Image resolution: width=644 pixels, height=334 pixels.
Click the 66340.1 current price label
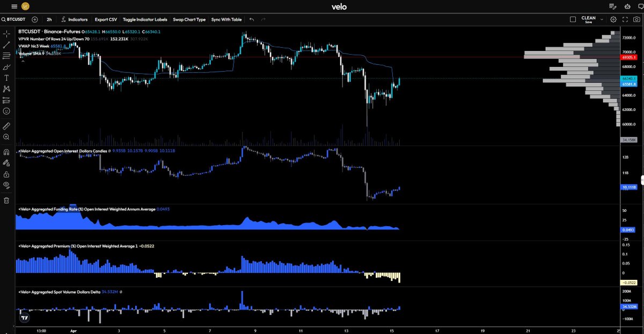tap(629, 78)
